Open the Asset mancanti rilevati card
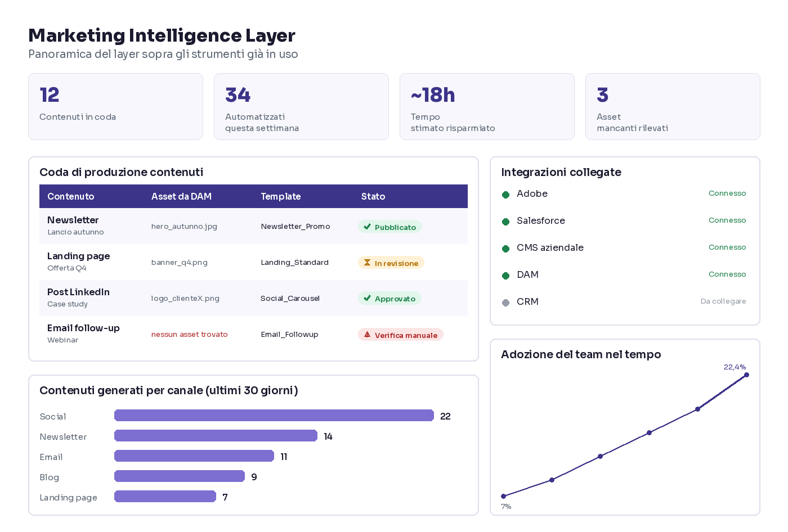The image size is (788, 532). [673, 106]
